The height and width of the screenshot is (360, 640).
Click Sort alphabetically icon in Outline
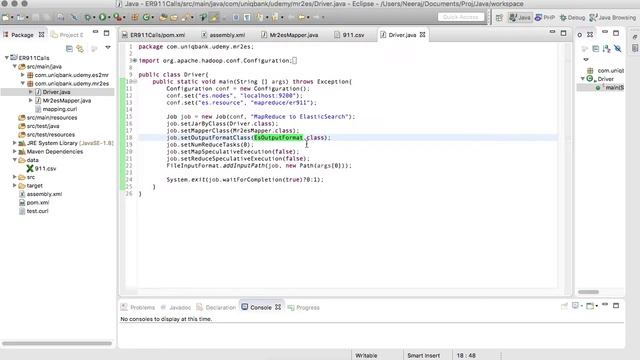607,49
